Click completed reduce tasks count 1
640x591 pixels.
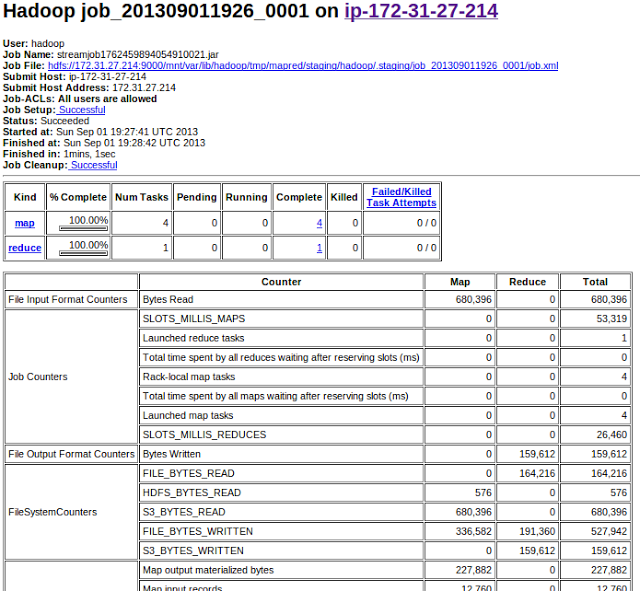319,248
